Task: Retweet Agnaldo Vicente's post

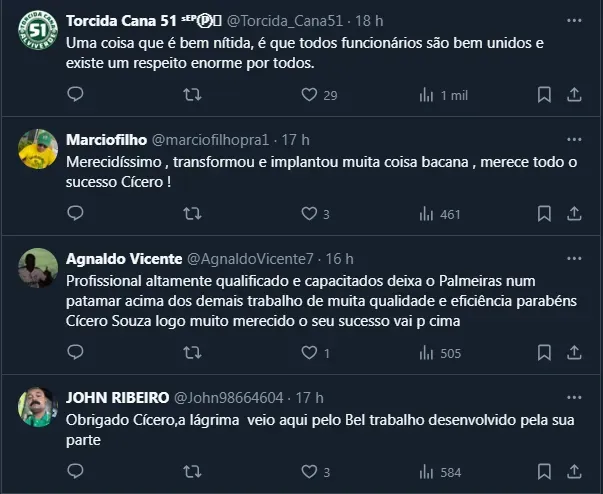Action: (x=195, y=353)
